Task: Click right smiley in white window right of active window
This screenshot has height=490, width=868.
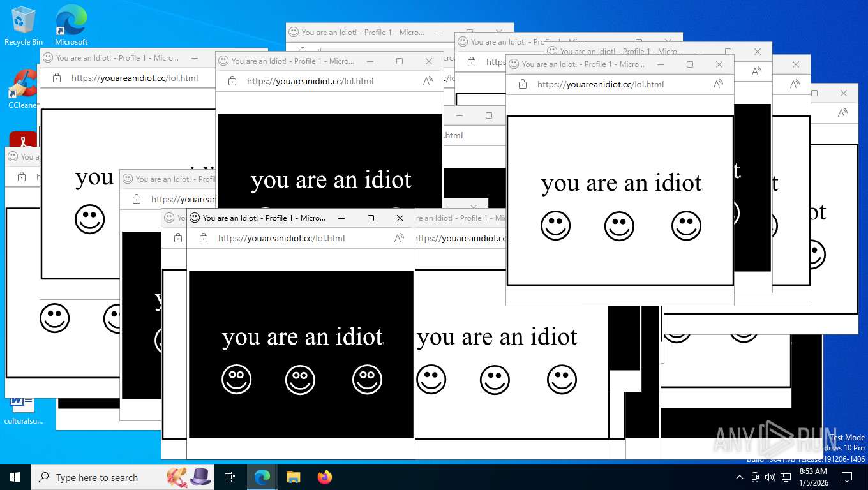Action: click(562, 380)
